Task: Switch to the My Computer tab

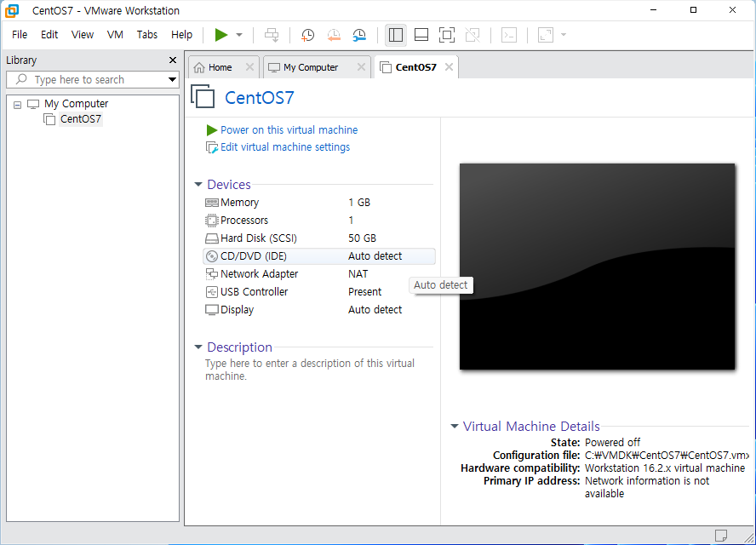Action: 311,67
